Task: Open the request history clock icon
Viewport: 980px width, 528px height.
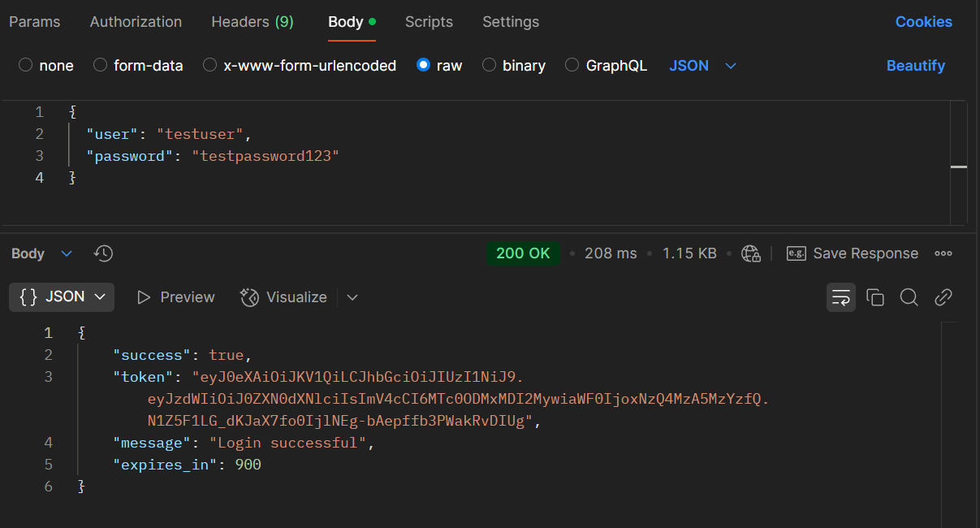Action: pyautogui.click(x=102, y=253)
